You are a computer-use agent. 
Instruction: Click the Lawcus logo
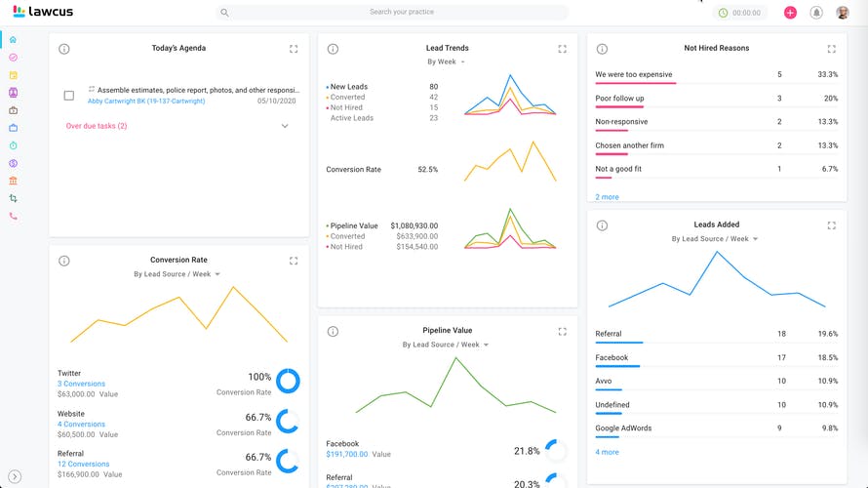pyautogui.click(x=43, y=11)
